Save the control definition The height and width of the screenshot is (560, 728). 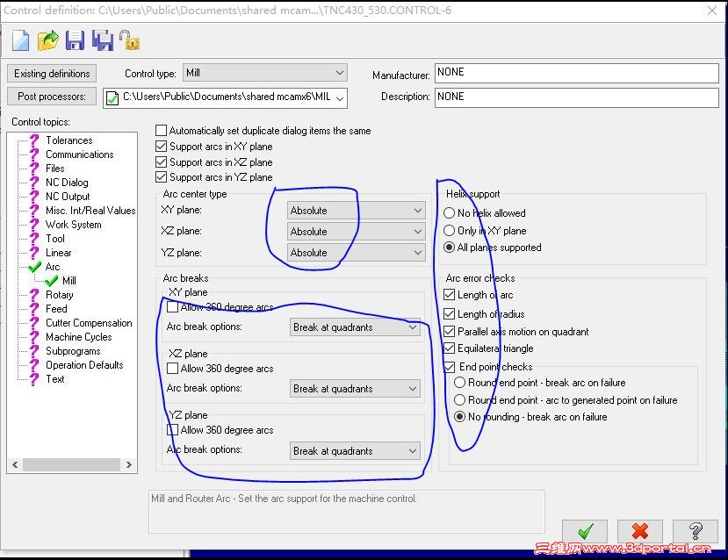click(75, 40)
